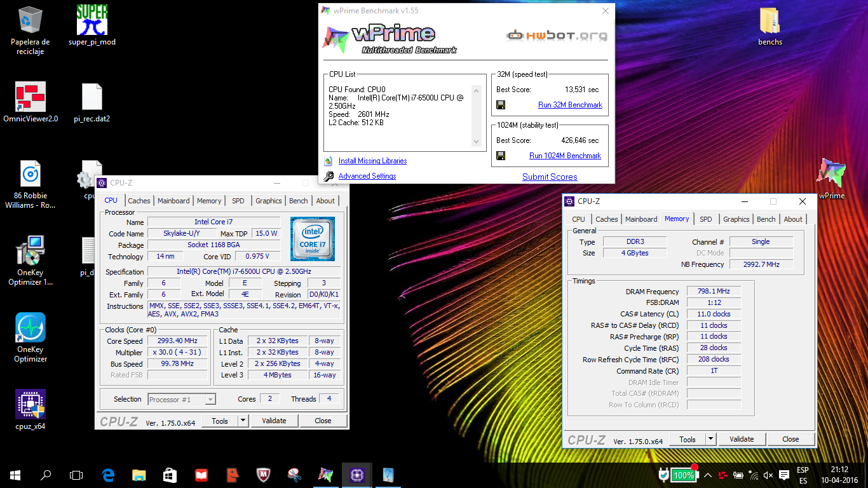Run 1024M Benchmark link in wPrime
The width and height of the screenshot is (868, 488).
pyautogui.click(x=565, y=156)
